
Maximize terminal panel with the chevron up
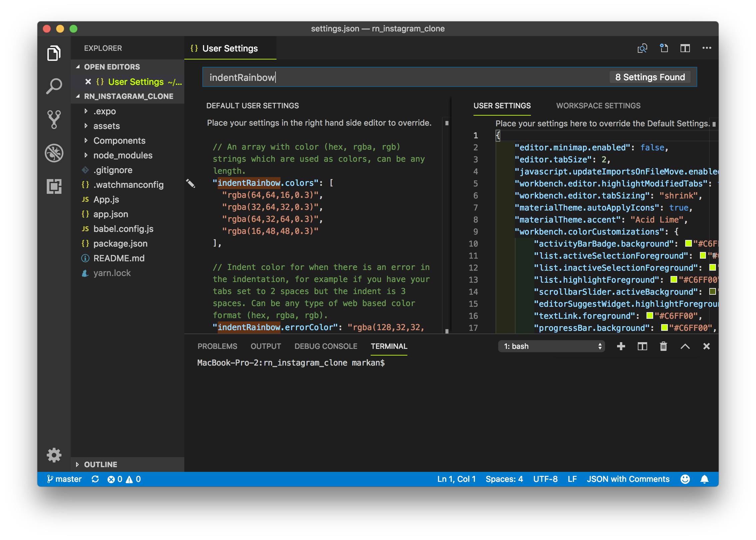click(685, 346)
